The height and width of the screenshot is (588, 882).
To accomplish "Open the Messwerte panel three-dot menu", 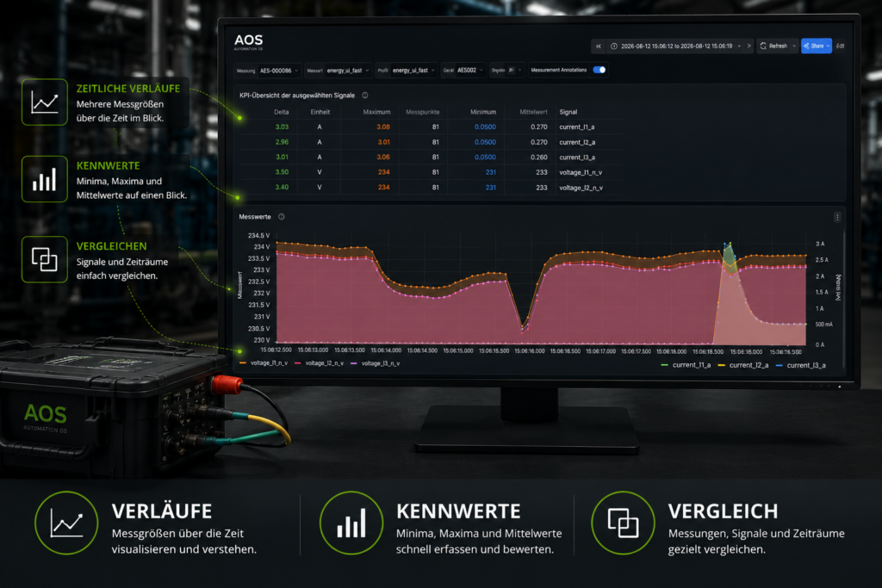I will (837, 218).
